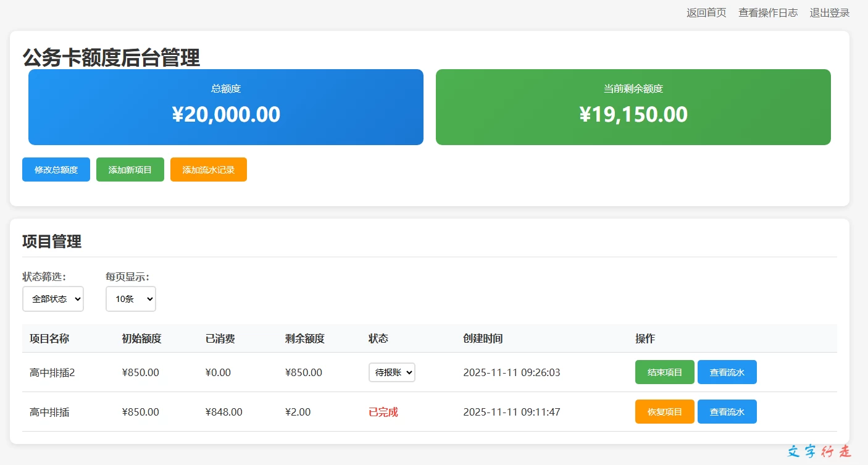Click 查看流水 in the 高中排插2 row
The image size is (868, 465).
click(x=727, y=372)
